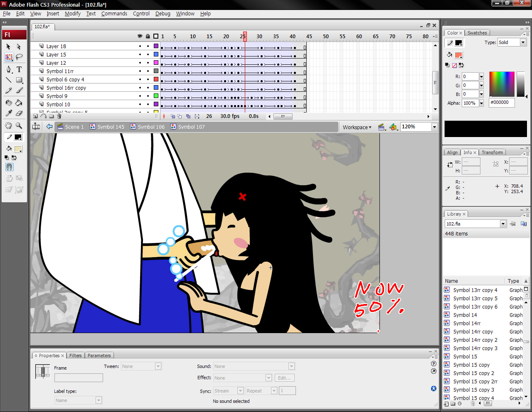
Task: Expand the Workspace dropdown menu
Action: pos(357,127)
